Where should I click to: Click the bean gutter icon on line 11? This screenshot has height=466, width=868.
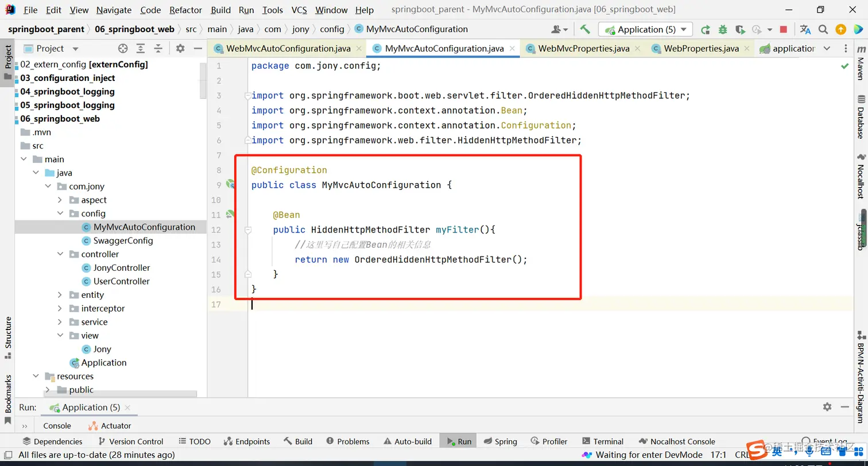(230, 214)
